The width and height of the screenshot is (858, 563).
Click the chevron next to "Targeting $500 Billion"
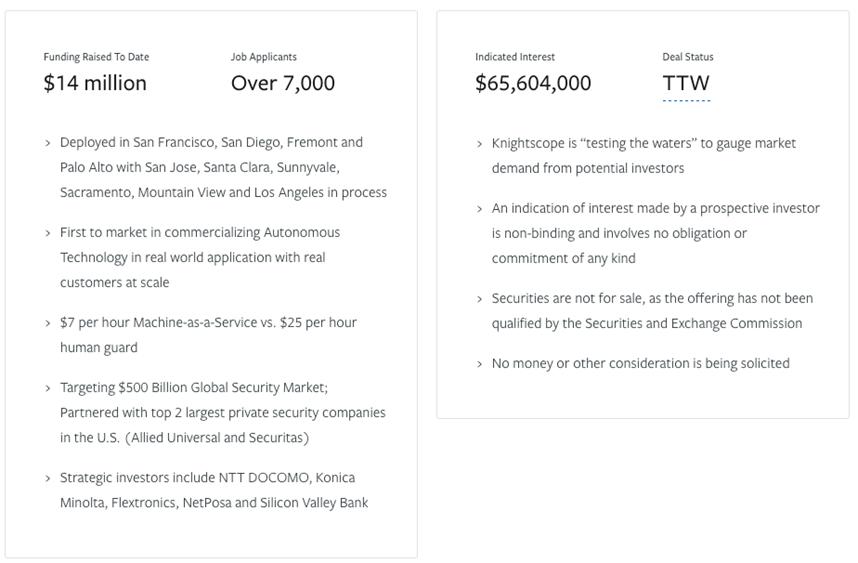48,388
